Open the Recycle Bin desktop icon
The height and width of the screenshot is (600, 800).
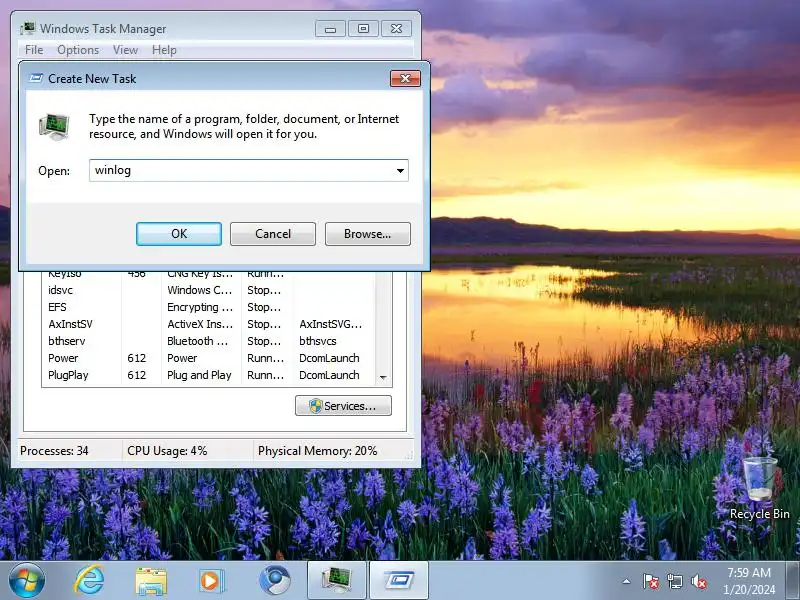point(759,489)
